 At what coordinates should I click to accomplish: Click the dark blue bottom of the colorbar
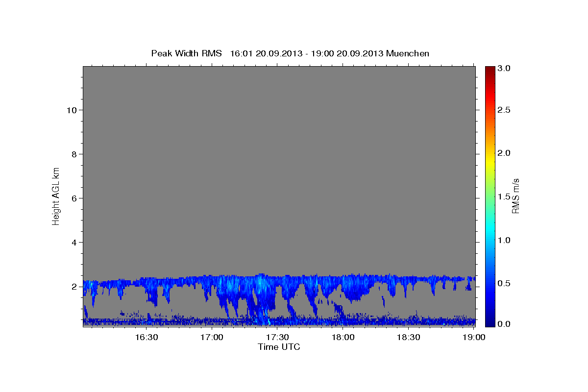pyautogui.click(x=490, y=321)
